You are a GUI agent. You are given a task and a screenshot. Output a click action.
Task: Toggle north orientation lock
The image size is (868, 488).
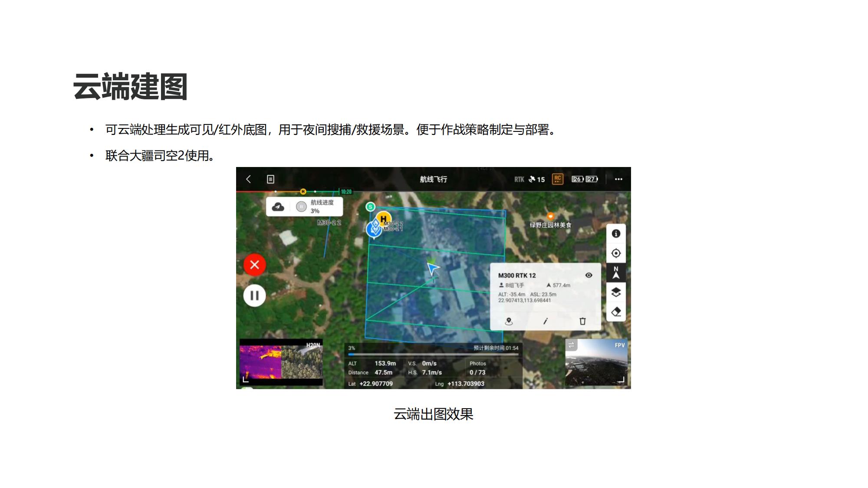coord(616,273)
